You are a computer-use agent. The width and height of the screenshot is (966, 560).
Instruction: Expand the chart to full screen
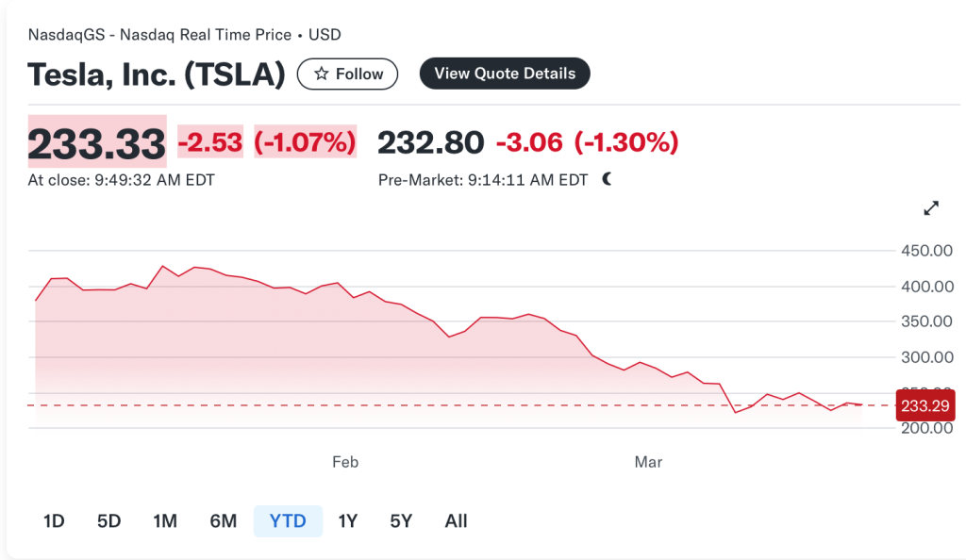(931, 208)
